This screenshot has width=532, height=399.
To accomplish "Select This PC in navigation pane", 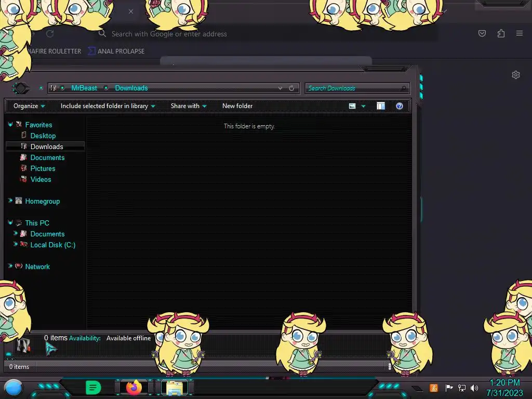I will pos(37,223).
